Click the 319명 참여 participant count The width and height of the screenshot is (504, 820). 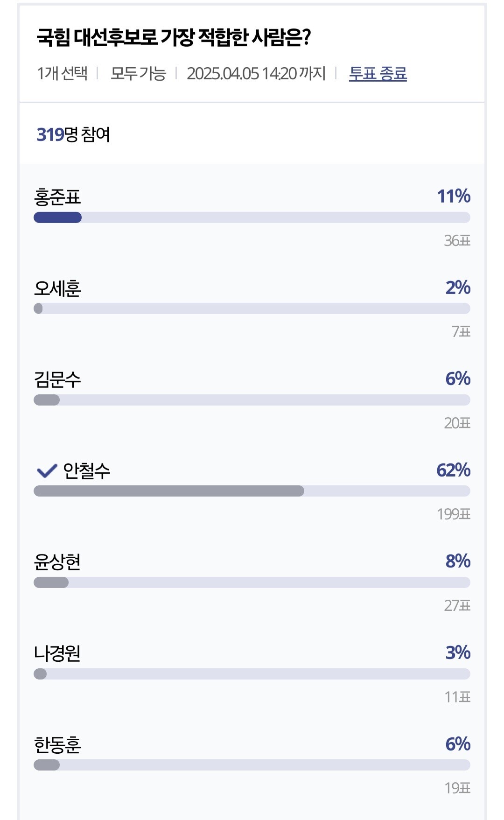coord(73,134)
